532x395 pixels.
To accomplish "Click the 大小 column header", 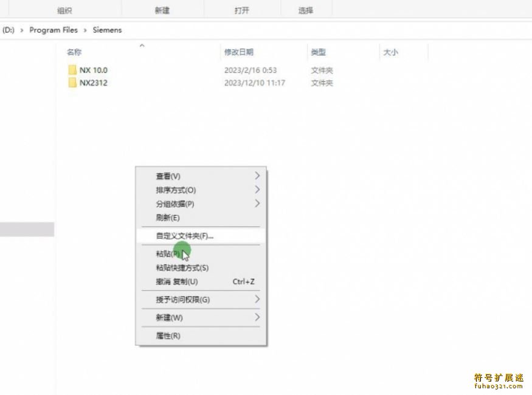I will pos(390,53).
